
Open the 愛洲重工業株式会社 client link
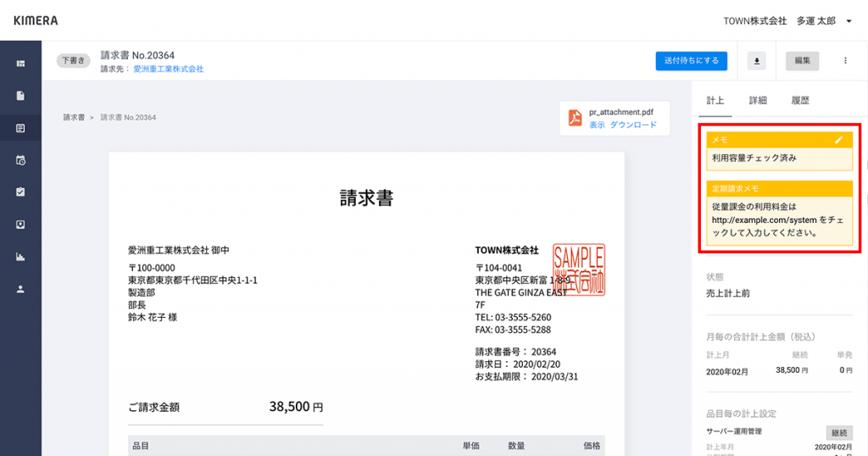168,69
